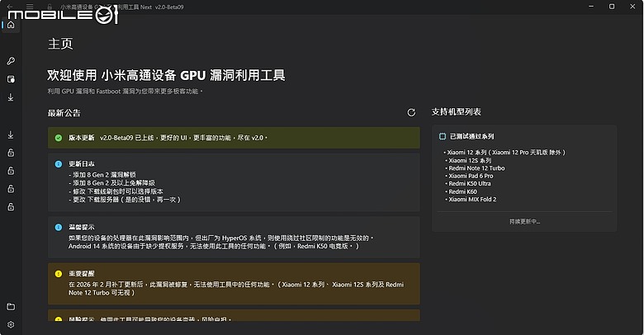Open the Home page in the sidebar

[x=11, y=25]
